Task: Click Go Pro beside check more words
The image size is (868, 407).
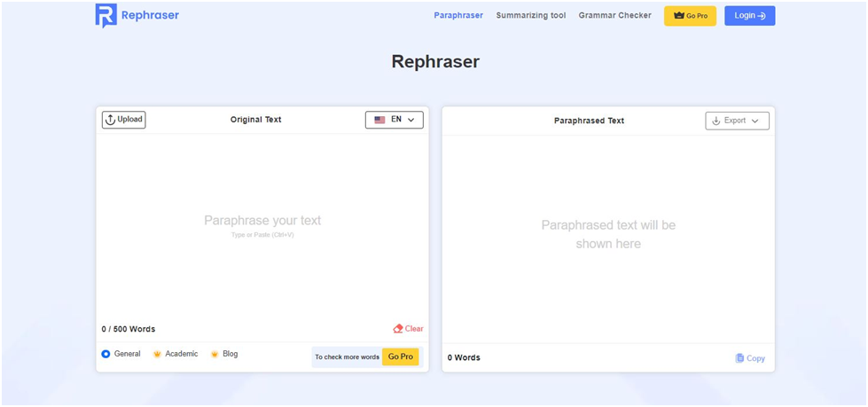Action: (400, 356)
